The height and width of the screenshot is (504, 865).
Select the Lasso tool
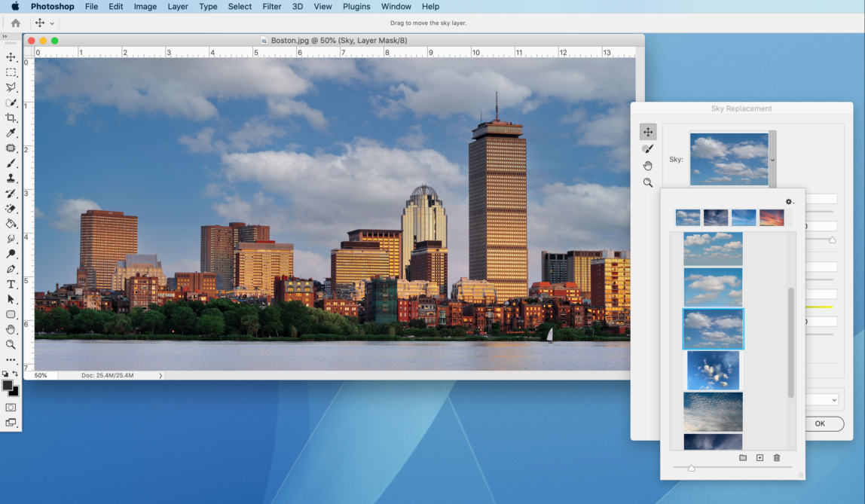(11, 87)
